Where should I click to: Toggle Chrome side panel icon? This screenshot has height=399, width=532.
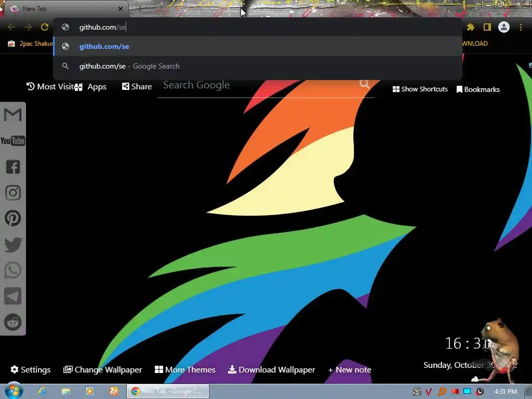coord(487,27)
